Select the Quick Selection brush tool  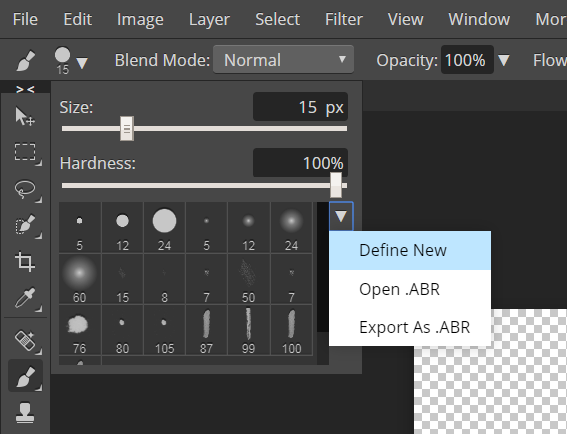pos(25,225)
